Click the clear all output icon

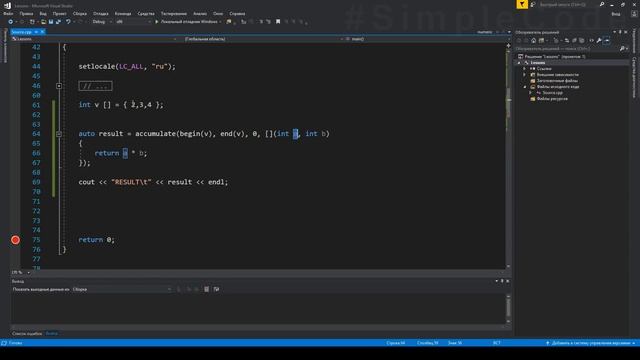207,289
